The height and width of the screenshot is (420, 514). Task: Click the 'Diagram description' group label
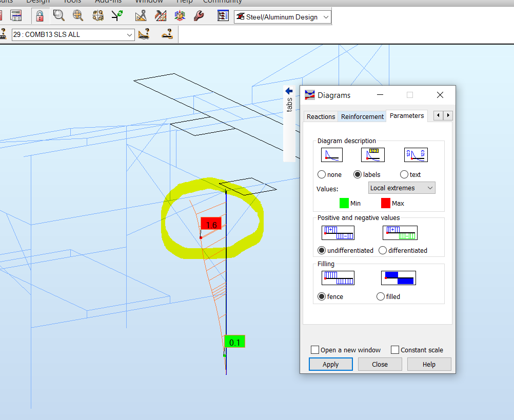(x=346, y=141)
